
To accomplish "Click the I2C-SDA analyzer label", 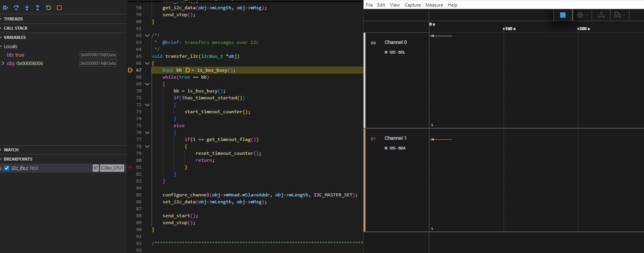I will pyautogui.click(x=397, y=148).
